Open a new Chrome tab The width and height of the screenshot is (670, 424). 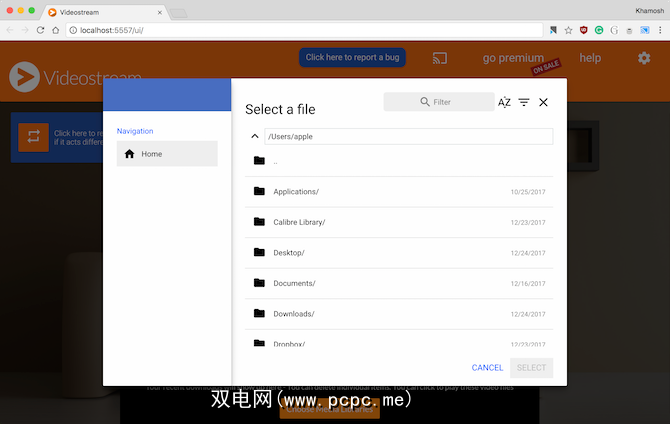(179, 13)
